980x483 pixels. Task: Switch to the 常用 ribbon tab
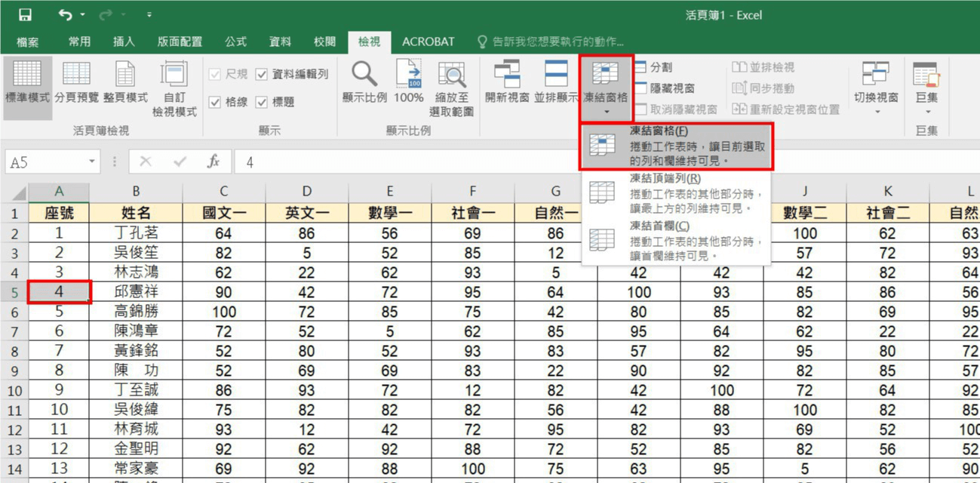[79, 42]
